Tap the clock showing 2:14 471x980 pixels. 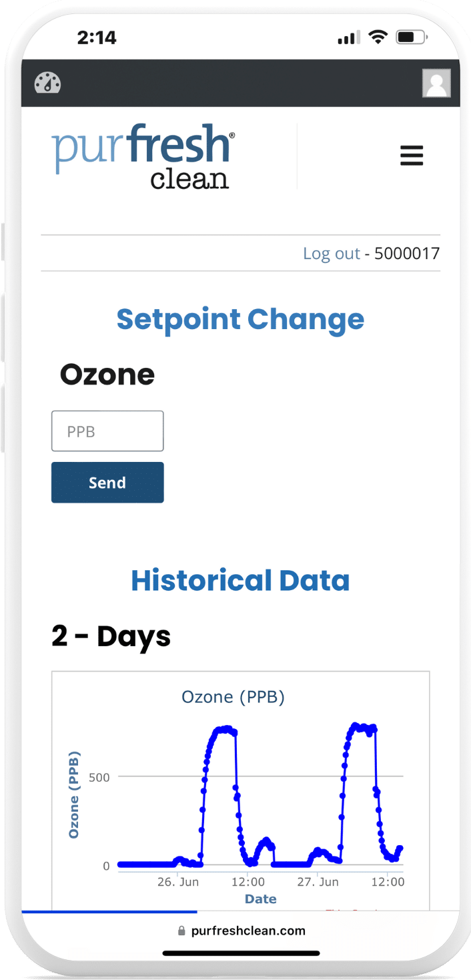(97, 38)
